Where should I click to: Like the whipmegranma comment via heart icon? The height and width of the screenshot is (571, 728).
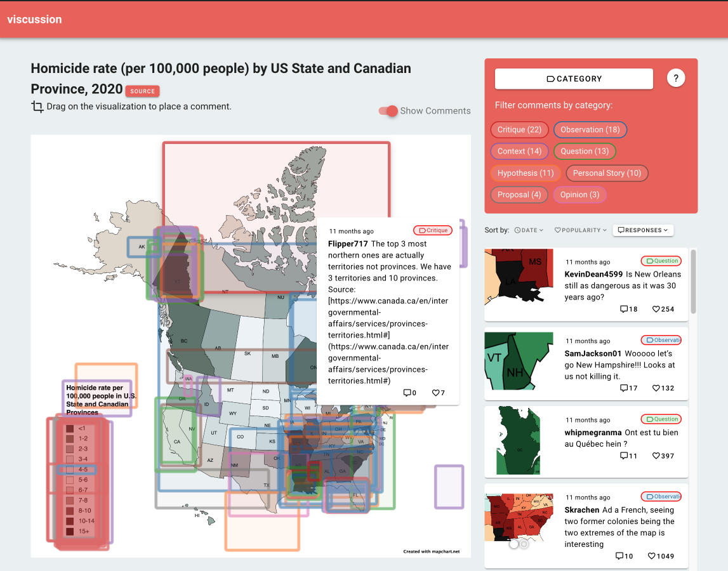657,456
